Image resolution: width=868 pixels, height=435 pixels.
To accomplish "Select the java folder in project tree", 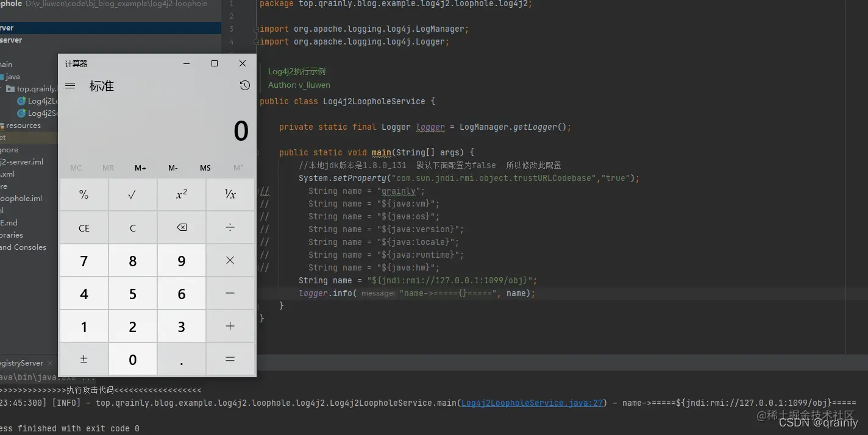I will [12, 77].
